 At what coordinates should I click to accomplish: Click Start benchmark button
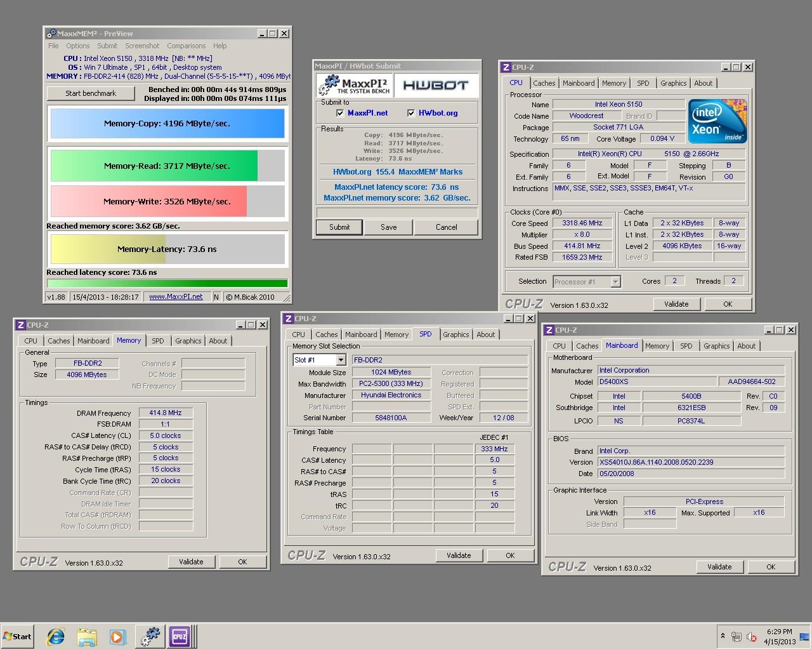tap(91, 93)
